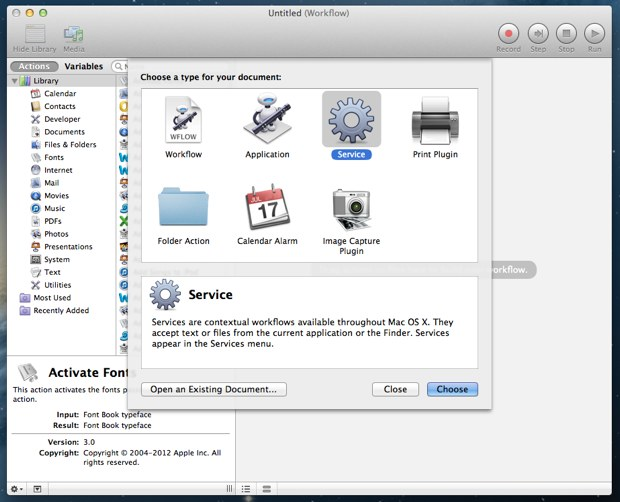Switch to the Actions tab

pos(34,66)
